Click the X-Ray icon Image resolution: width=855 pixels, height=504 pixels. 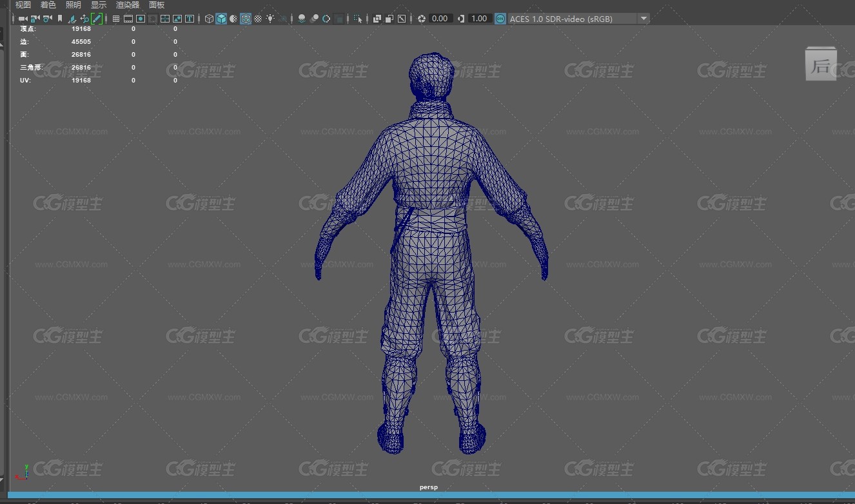[378, 19]
